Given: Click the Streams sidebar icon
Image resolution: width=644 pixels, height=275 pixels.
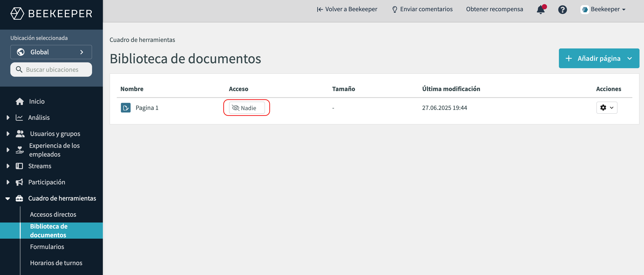Looking at the screenshot, I should pos(19,166).
